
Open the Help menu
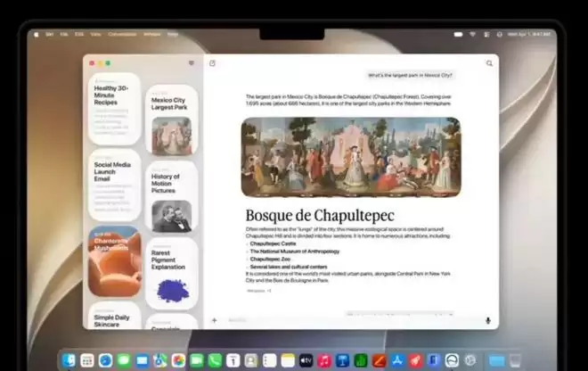(x=173, y=34)
